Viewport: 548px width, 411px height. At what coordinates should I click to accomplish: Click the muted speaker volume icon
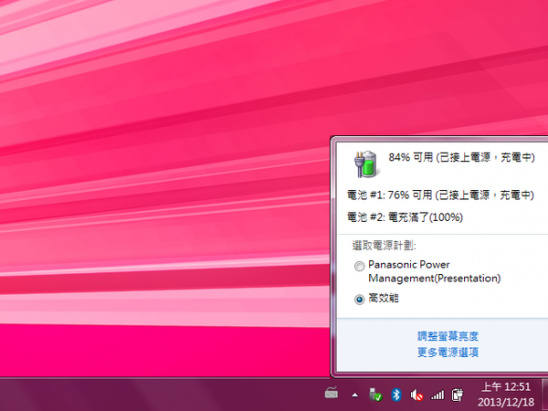(x=417, y=395)
